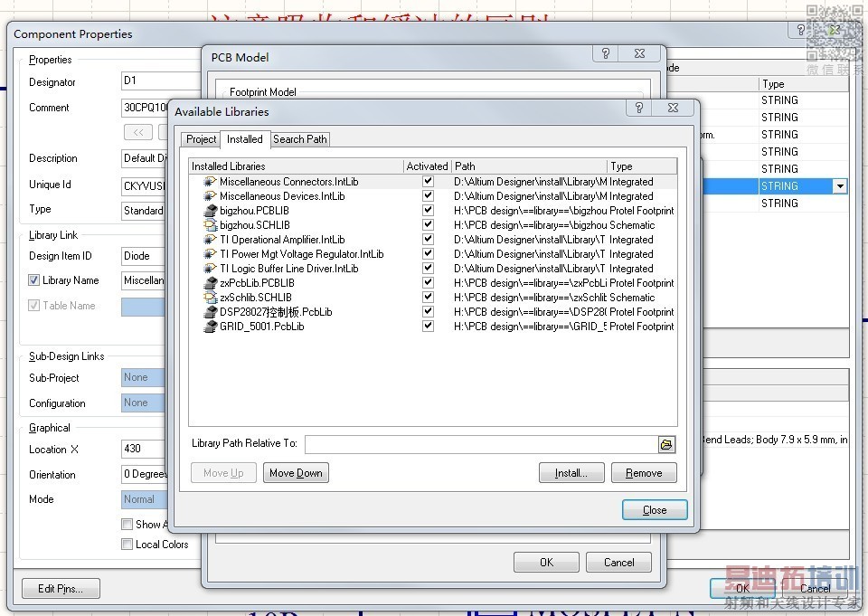Viewport: 868px width, 616px height.
Task: Click the zxSchlib.SCHLIB schematic icon
Action: [x=210, y=298]
